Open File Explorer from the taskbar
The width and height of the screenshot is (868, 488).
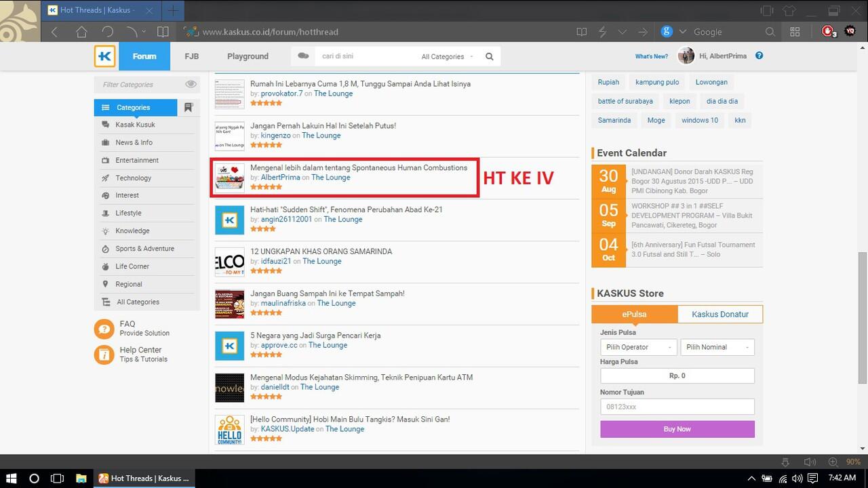click(81, 478)
